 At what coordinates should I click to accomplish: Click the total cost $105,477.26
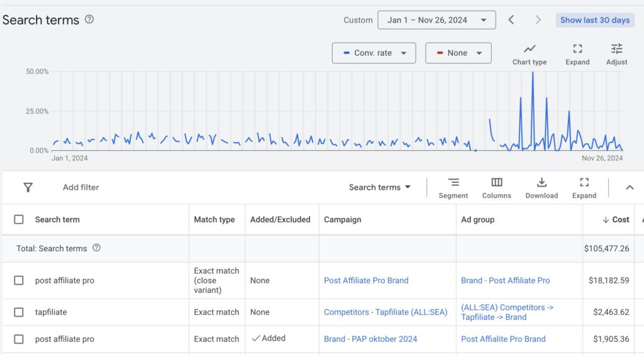[x=607, y=248]
